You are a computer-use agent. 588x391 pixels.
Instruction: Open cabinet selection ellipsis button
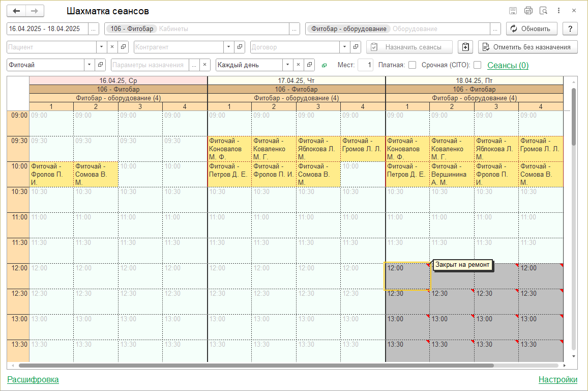click(295, 29)
